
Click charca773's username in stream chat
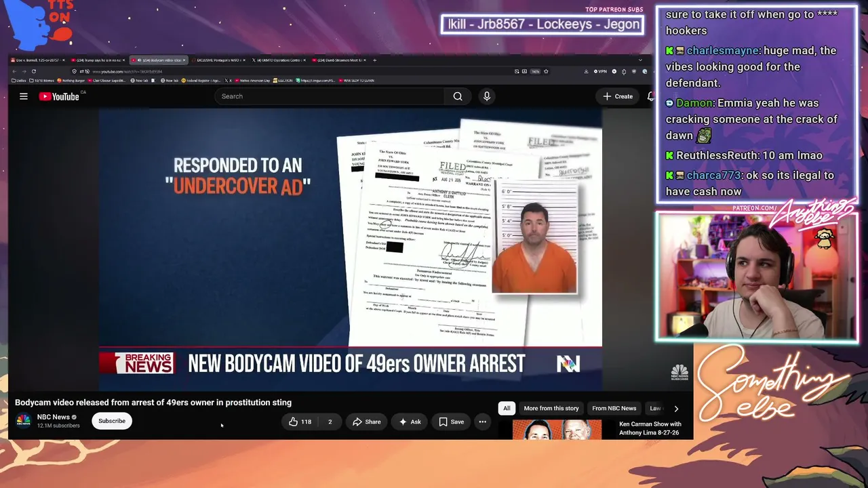[713, 175]
